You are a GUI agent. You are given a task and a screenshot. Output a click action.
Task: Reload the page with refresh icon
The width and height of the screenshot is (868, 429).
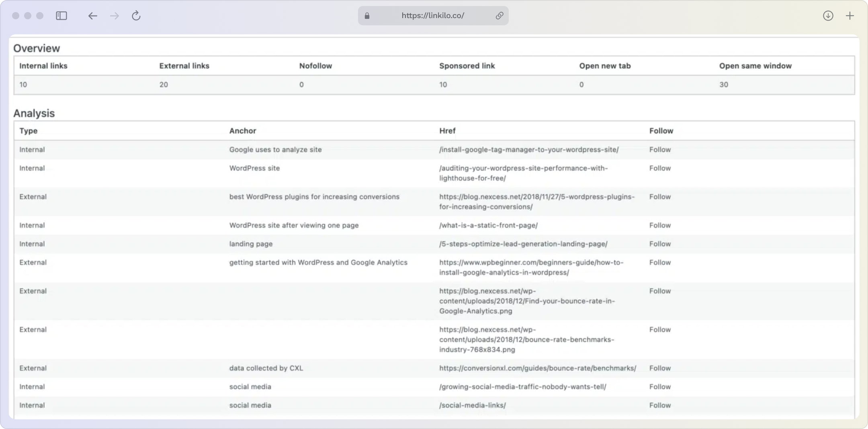pyautogui.click(x=136, y=16)
